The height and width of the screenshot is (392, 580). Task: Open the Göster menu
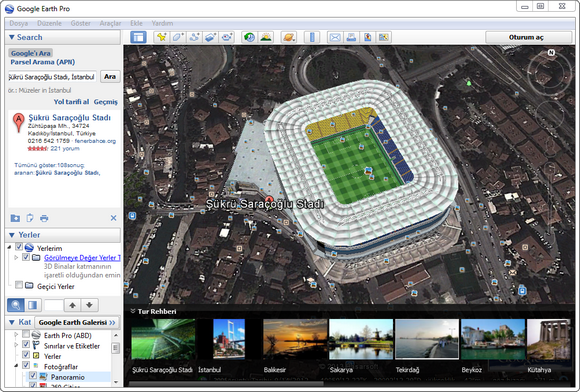coord(81,23)
